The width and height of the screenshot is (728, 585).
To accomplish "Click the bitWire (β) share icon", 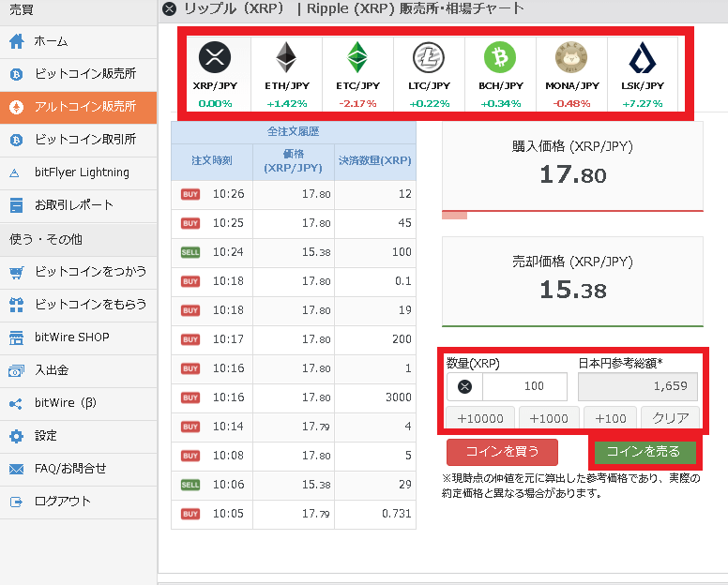I will tap(16, 404).
